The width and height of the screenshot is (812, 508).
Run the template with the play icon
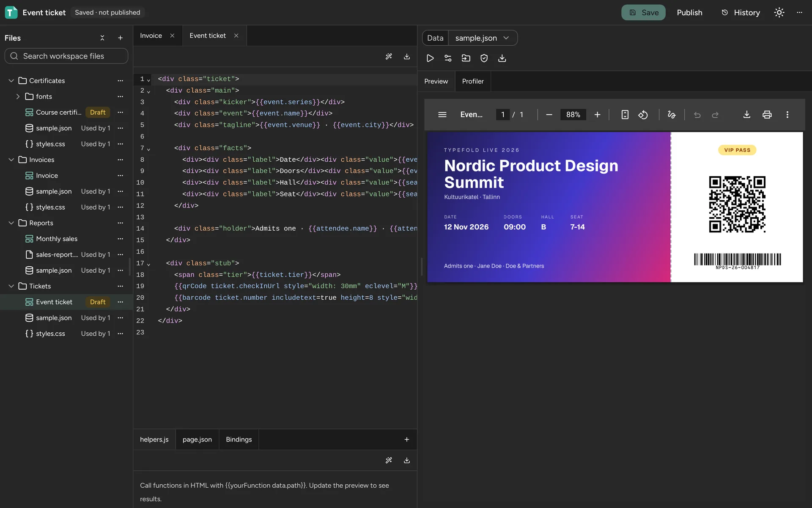pyautogui.click(x=430, y=58)
